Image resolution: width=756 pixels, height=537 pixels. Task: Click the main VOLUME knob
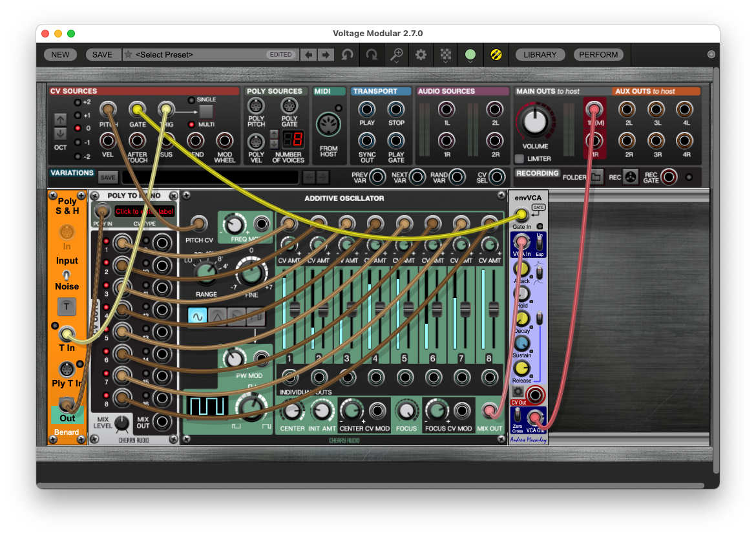pos(535,121)
